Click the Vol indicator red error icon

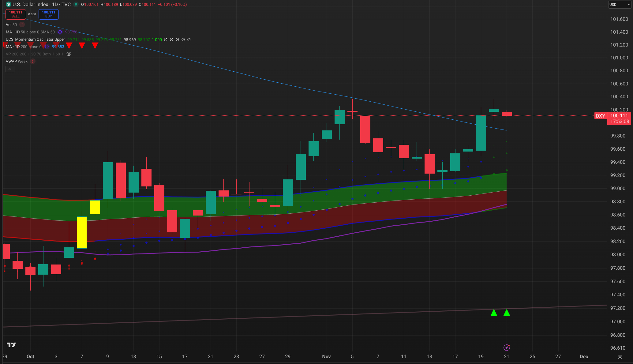(x=22, y=24)
